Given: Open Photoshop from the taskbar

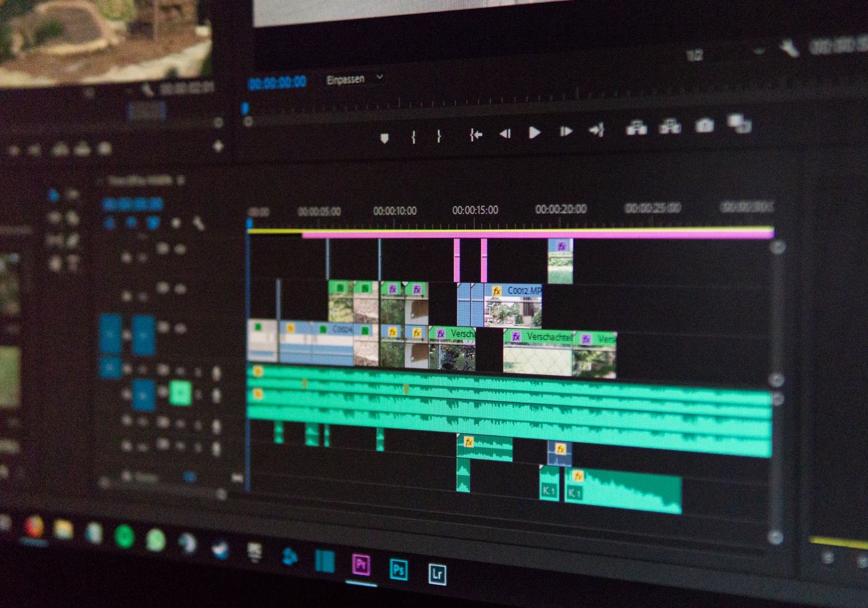Looking at the screenshot, I should click(399, 569).
